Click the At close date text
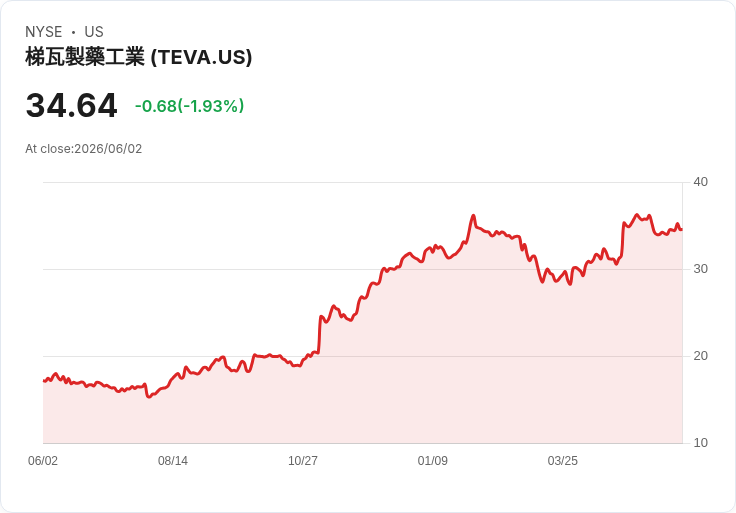736x513 pixels. coord(84,149)
